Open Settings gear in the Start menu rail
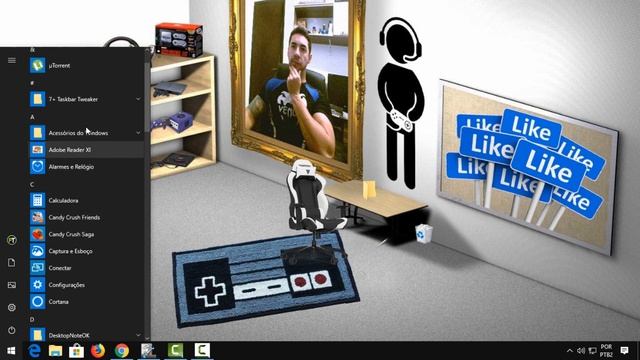640x360 pixels. click(x=11, y=307)
